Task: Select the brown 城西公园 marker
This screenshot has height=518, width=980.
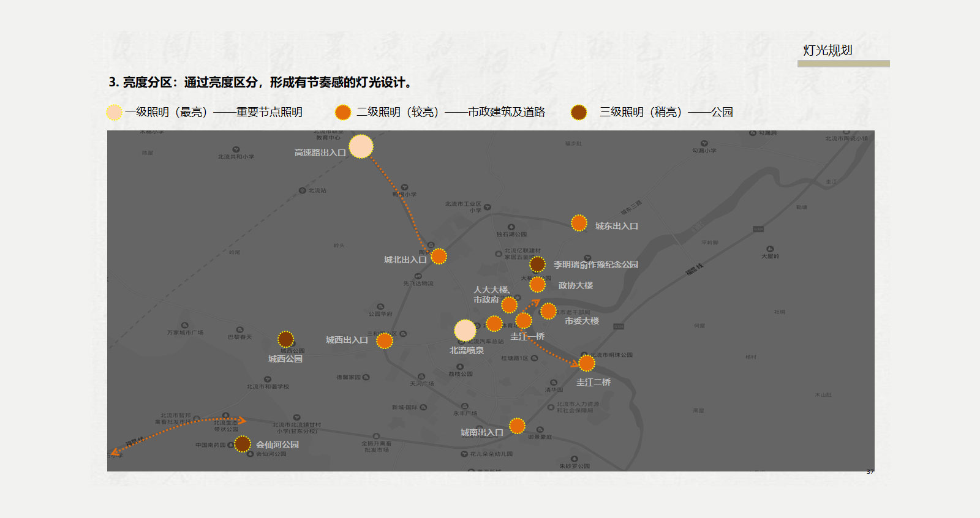Action: tap(285, 339)
